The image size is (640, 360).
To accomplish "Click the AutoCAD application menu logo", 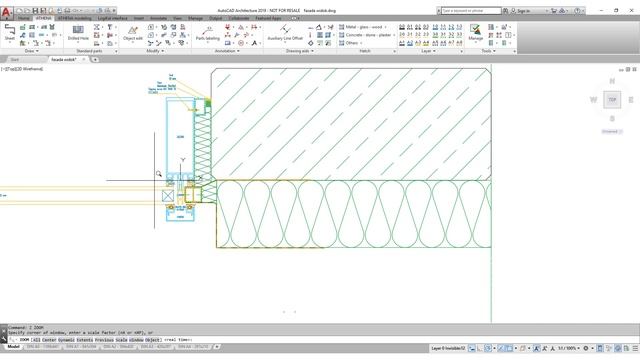I will coord(6,12).
